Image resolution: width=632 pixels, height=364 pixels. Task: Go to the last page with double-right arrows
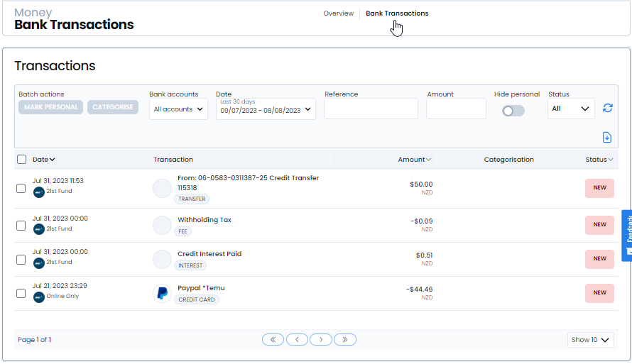click(345, 339)
